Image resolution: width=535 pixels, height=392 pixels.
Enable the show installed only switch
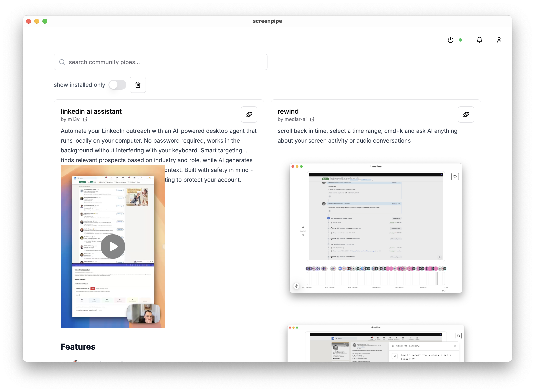pos(117,85)
